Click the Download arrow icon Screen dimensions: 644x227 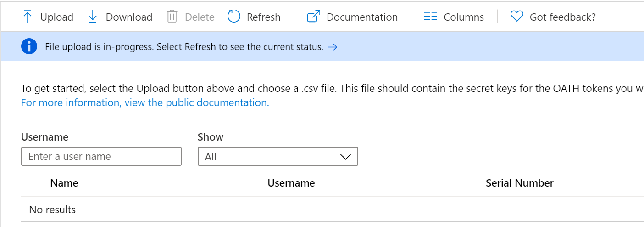pyautogui.click(x=93, y=17)
